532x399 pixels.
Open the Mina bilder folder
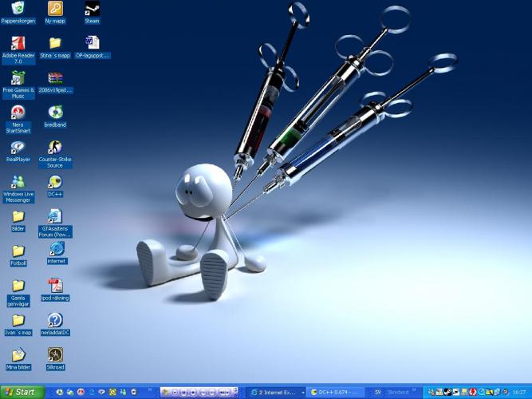coord(18,354)
